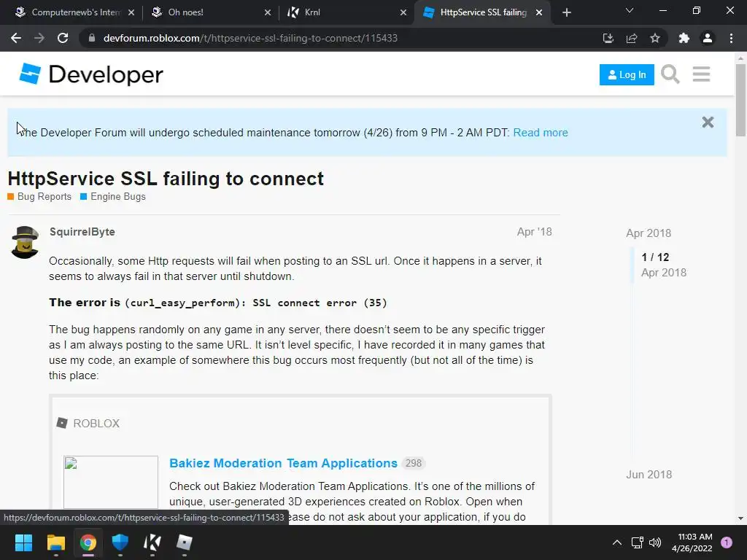Click the install app icon in address bar

[x=608, y=38]
